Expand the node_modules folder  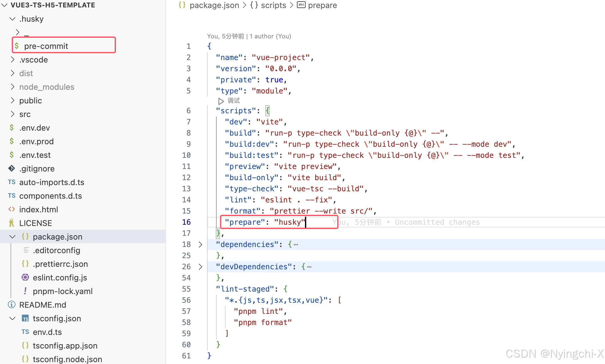point(12,87)
